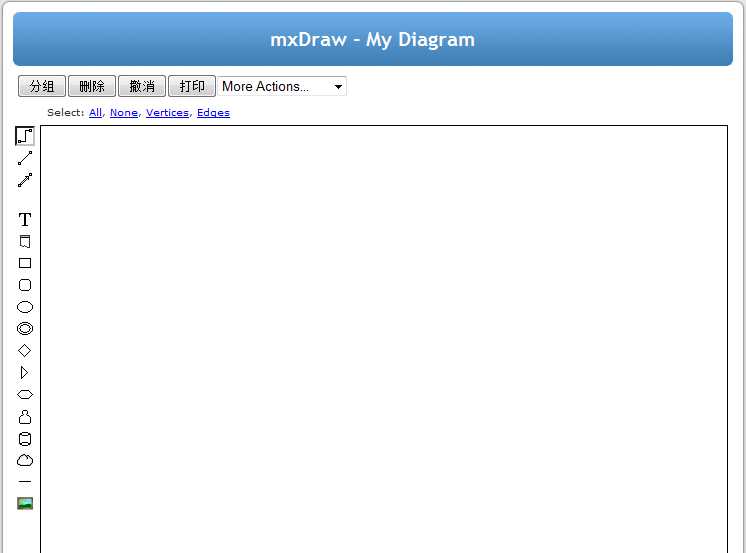Select the Text tool
Image resolution: width=746 pixels, height=553 pixels.
coord(25,219)
